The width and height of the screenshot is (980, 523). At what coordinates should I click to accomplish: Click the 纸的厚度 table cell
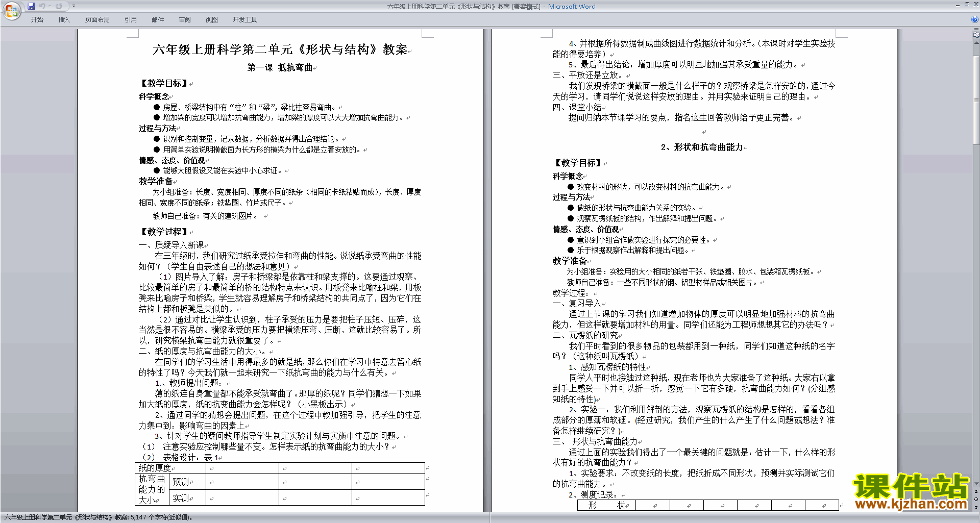(170, 468)
